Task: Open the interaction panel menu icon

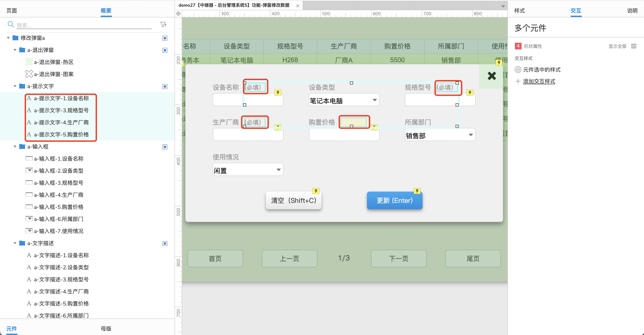Action: [x=633, y=46]
